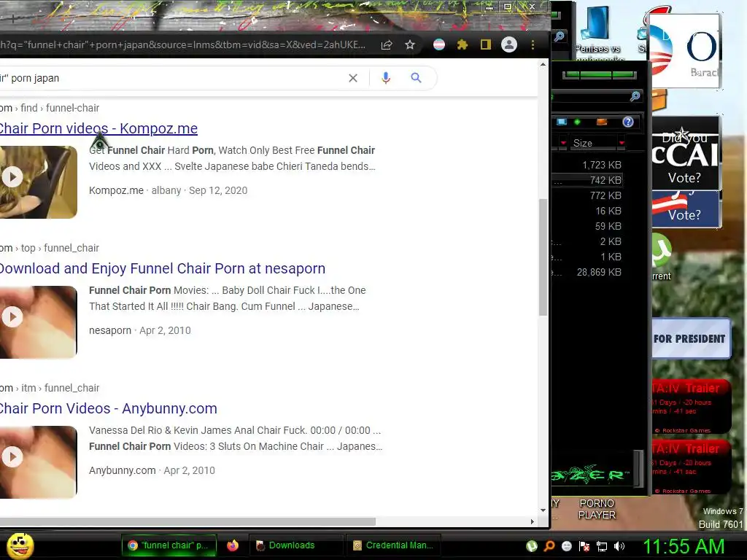Toggle the browser side panel icon

(485, 44)
